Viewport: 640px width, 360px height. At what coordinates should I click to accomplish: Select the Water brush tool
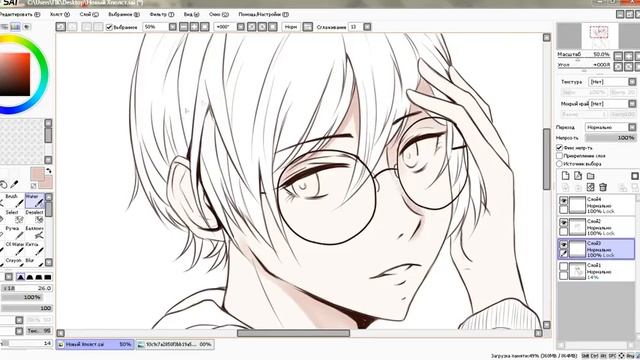click(34, 200)
